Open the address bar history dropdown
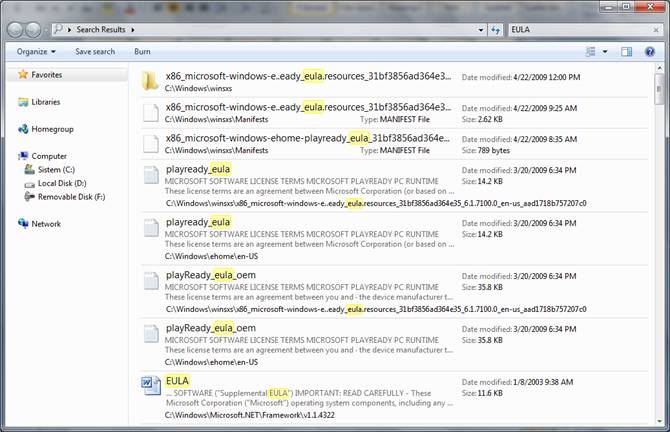The height and width of the screenshot is (432, 670). tap(481, 30)
